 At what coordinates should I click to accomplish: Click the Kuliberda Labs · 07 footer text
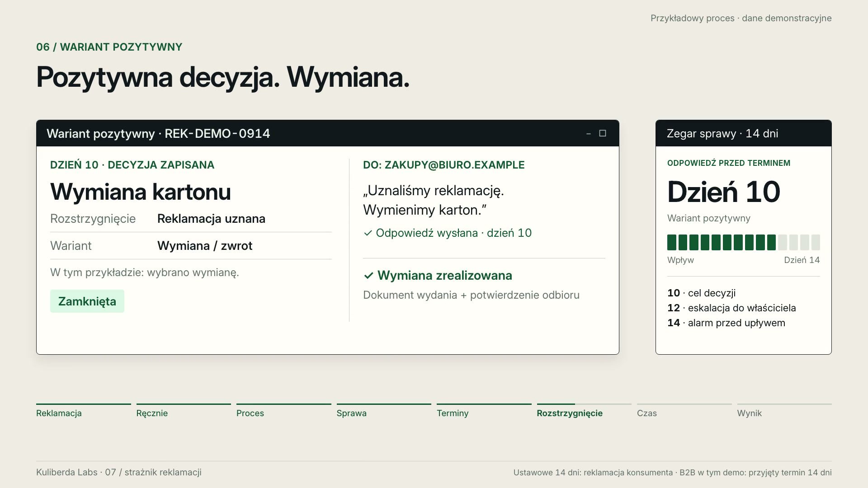[x=119, y=472]
